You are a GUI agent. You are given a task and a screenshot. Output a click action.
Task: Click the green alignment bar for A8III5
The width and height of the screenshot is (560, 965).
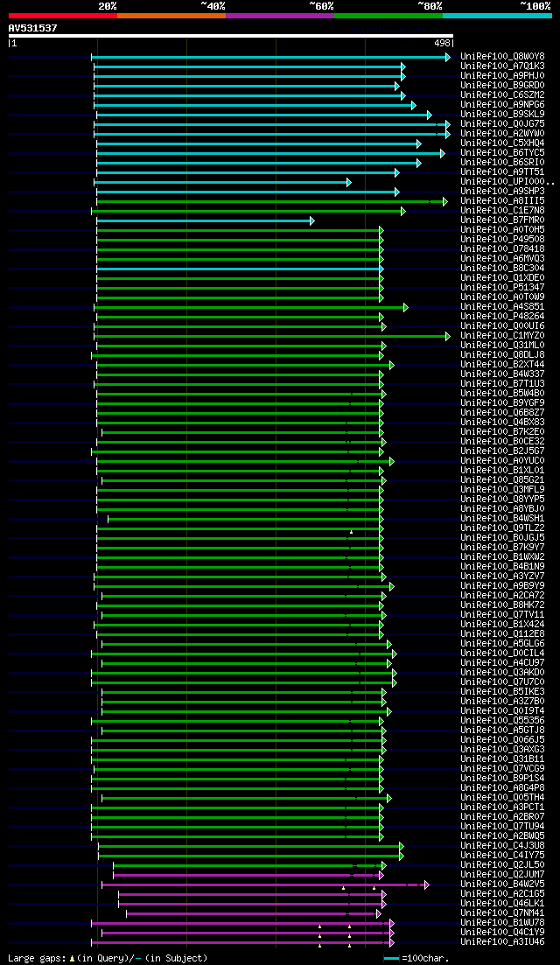pos(272,201)
